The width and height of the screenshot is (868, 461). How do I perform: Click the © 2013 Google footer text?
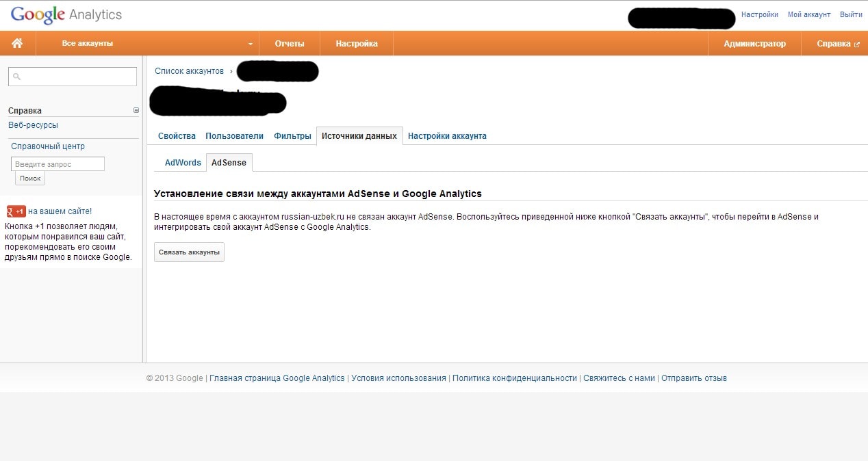[175, 378]
